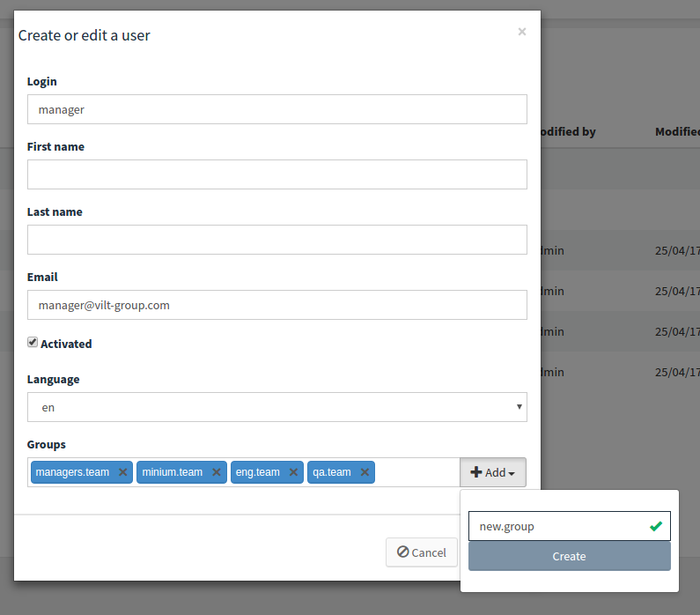Open the Add group dropdown
Screen dimensions: 700x615
[493, 472]
